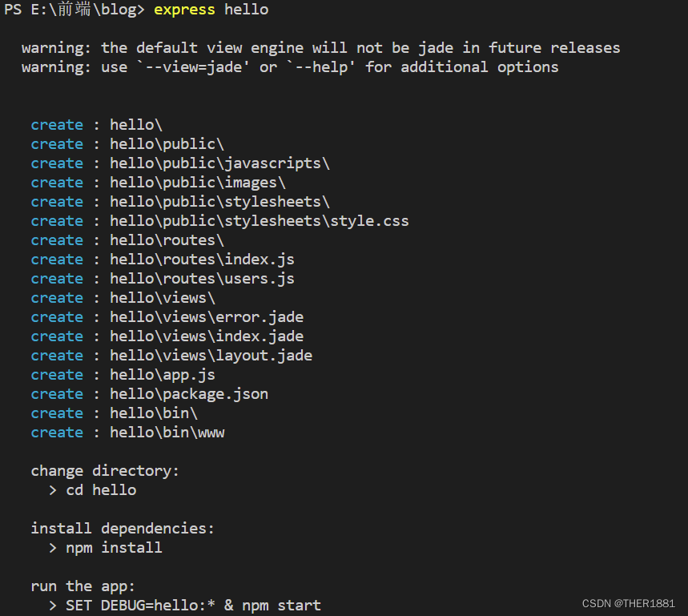Click hello\package.json file path
This screenshot has width=688, height=616.
189,394
